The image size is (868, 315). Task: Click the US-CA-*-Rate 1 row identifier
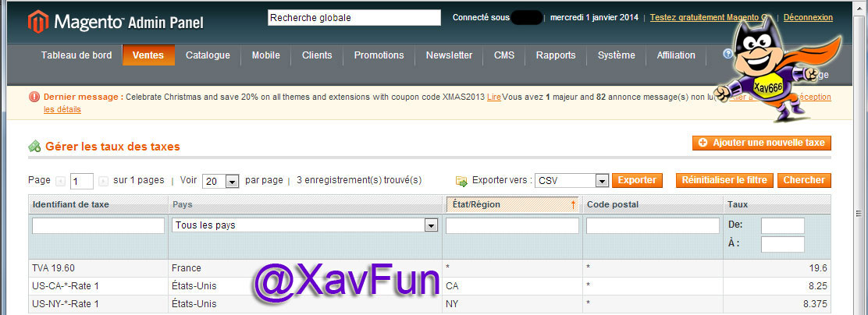pyautogui.click(x=66, y=285)
